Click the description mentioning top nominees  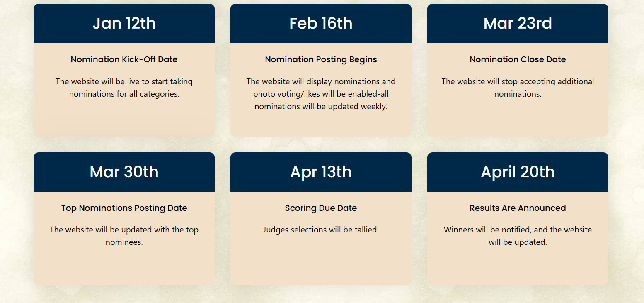tap(124, 236)
